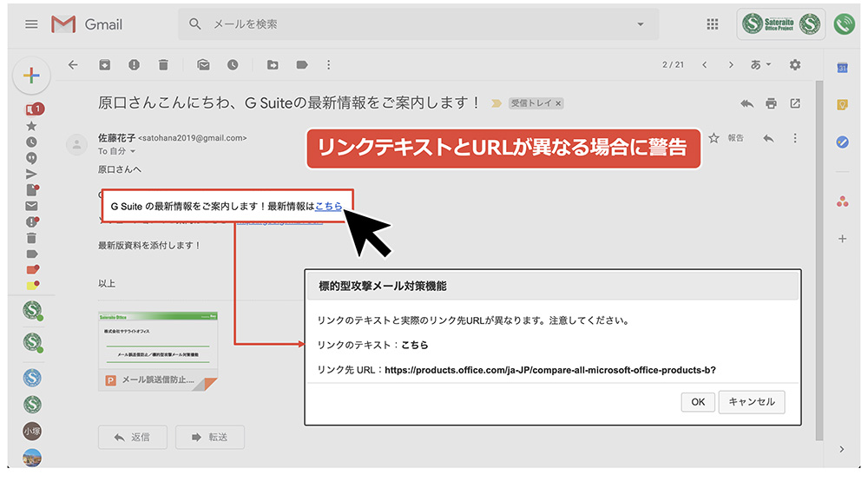This screenshot has height=495, width=868.
Task: Toggle the importance marker beside subject
Action: [x=496, y=103]
